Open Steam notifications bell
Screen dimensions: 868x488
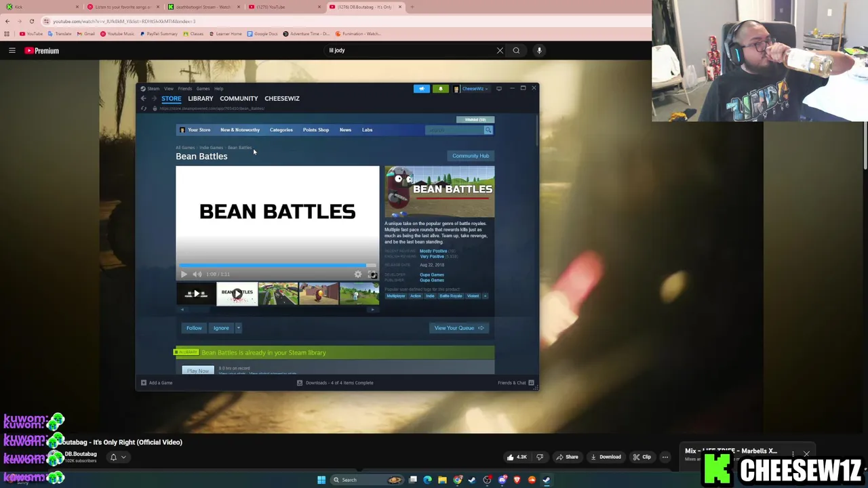click(440, 89)
